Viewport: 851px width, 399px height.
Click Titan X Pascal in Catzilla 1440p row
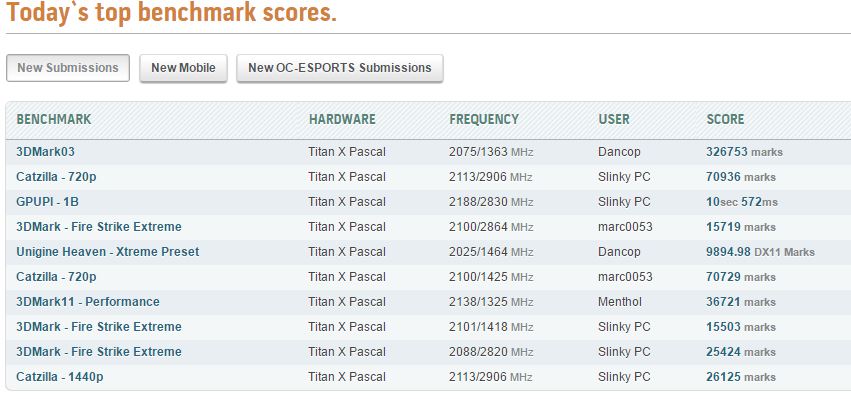347,377
